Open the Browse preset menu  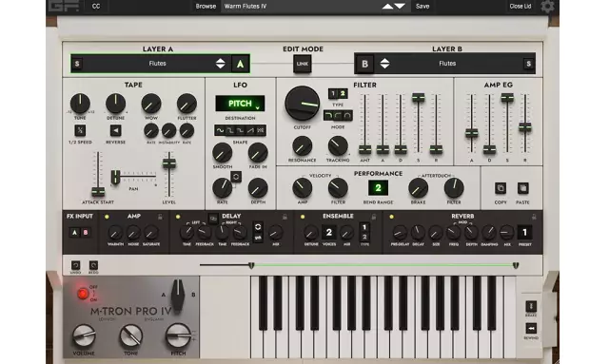click(206, 7)
